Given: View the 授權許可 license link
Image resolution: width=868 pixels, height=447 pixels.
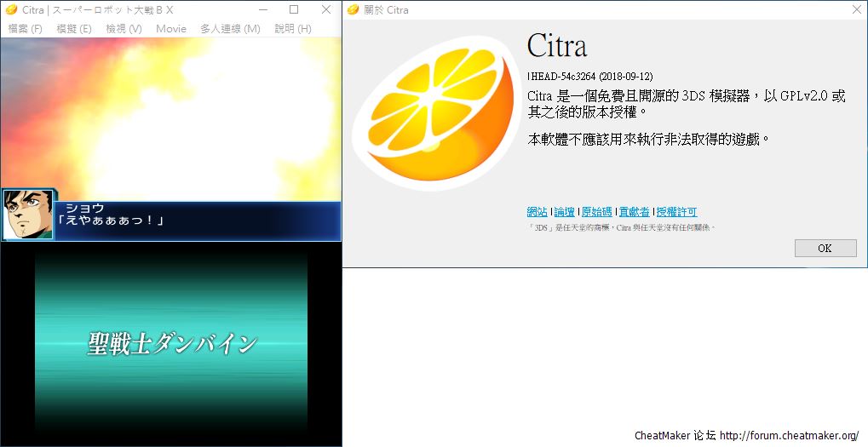Looking at the screenshot, I should (676, 212).
